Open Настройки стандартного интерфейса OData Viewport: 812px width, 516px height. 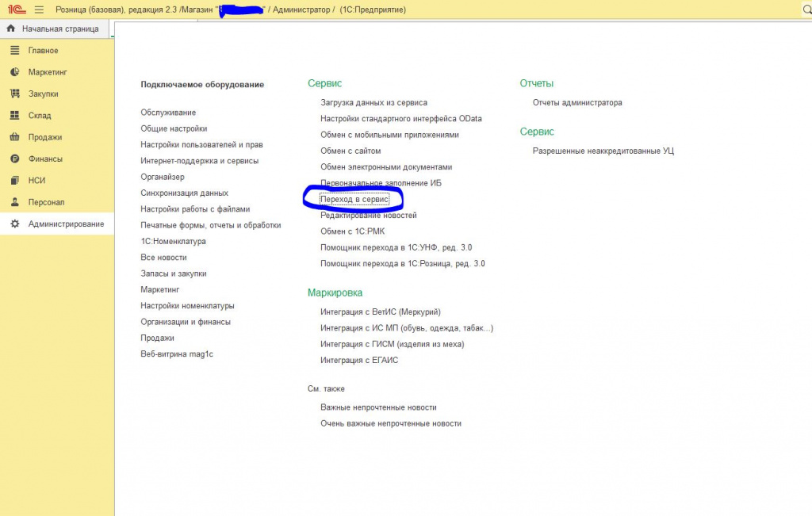(x=400, y=119)
